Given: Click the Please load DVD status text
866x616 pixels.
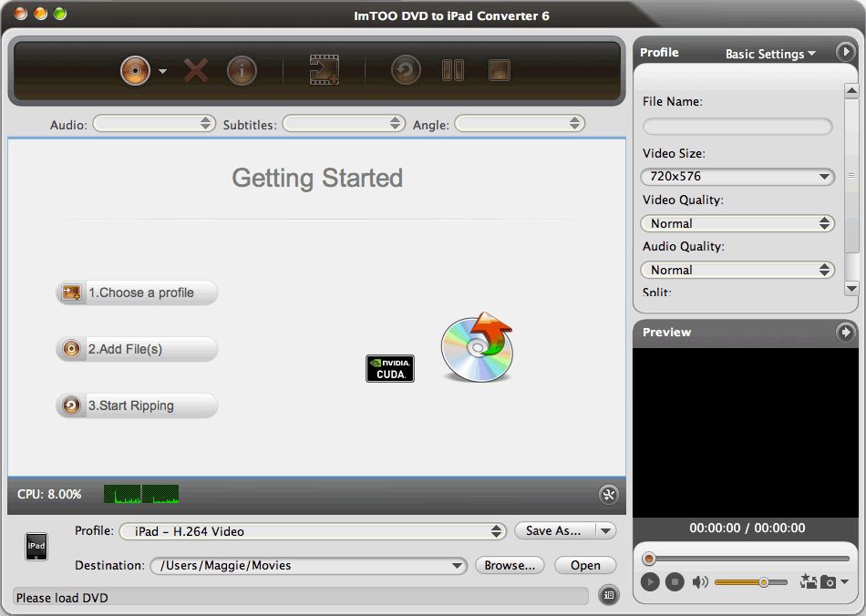Looking at the screenshot, I should [62, 598].
